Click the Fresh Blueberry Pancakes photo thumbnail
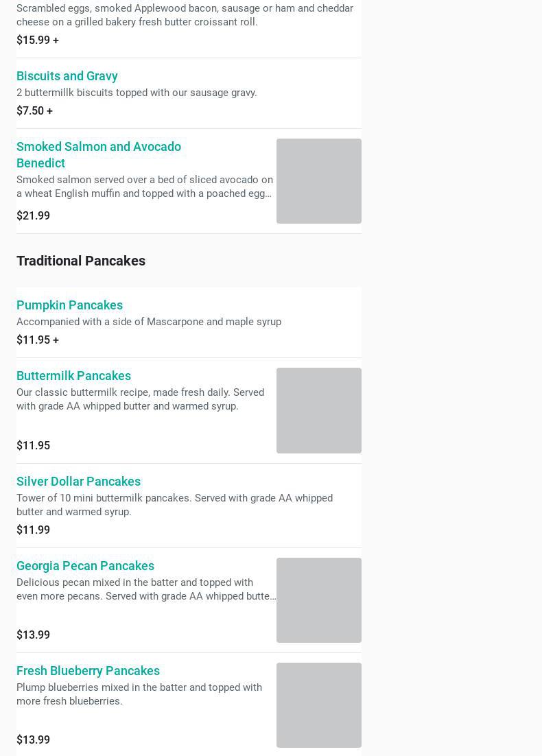542x756 pixels. [318, 705]
